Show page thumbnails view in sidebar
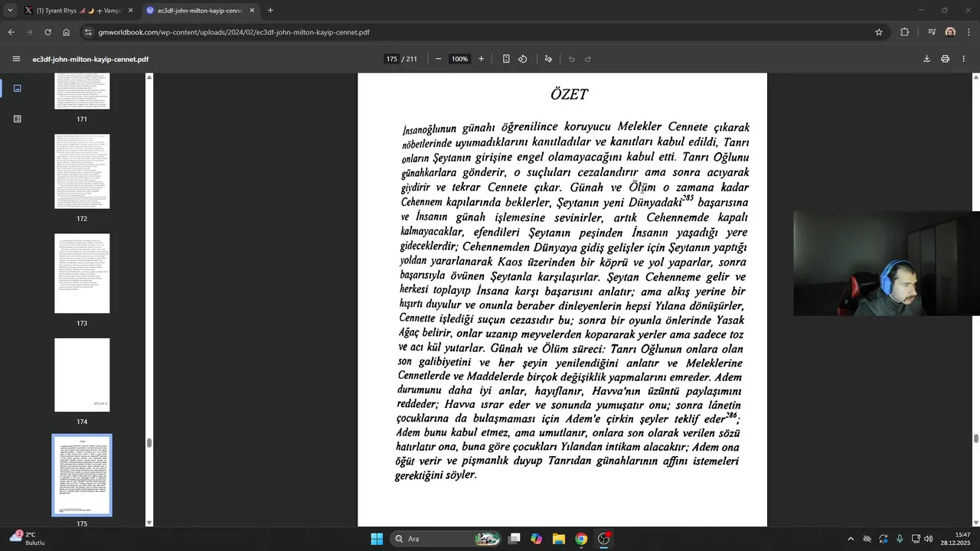980x551 pixels. pyautogui.click(x=17, y=88)
